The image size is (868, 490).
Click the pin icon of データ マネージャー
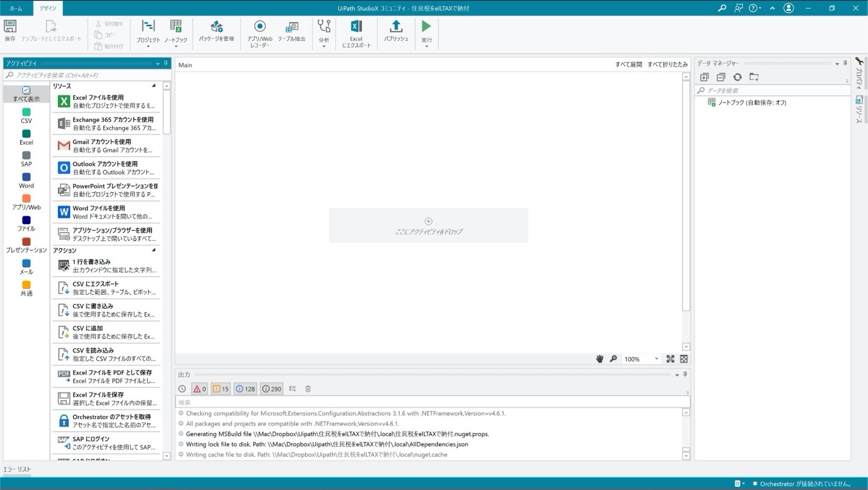[845, 63]
